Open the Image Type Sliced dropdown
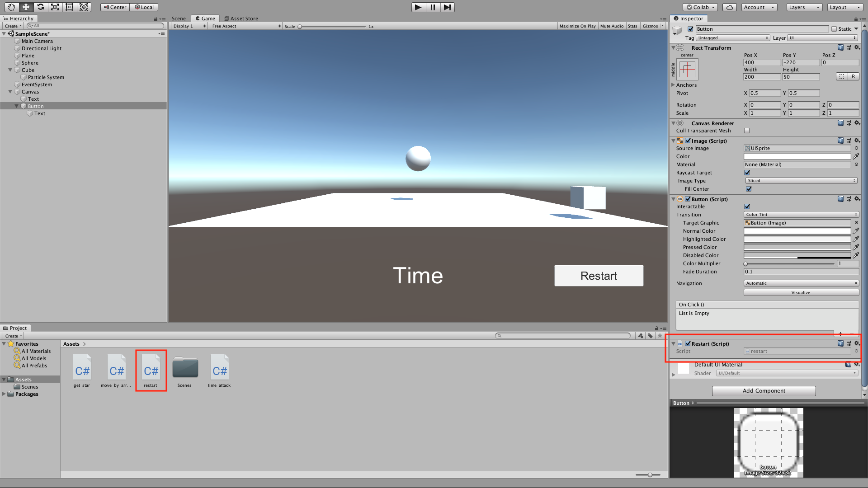Image resolution: width=868 pixels, height=488 pixels. tap(801, 181)
